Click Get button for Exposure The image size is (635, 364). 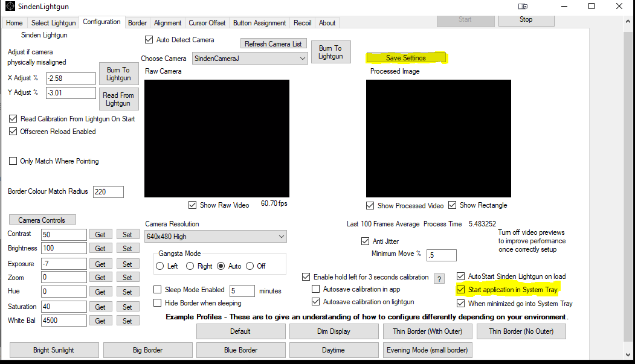pos(100,264)
